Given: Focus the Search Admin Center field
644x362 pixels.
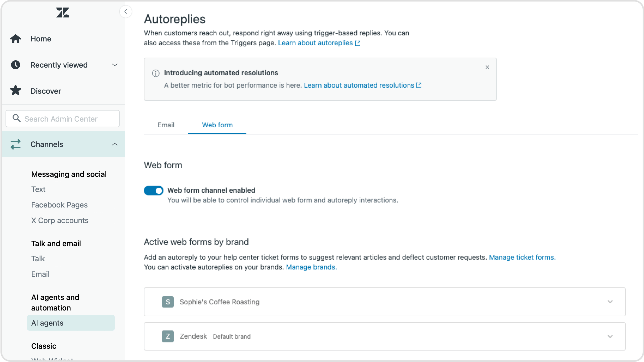Looking at the screenshot, I should [x=63, y=119].
